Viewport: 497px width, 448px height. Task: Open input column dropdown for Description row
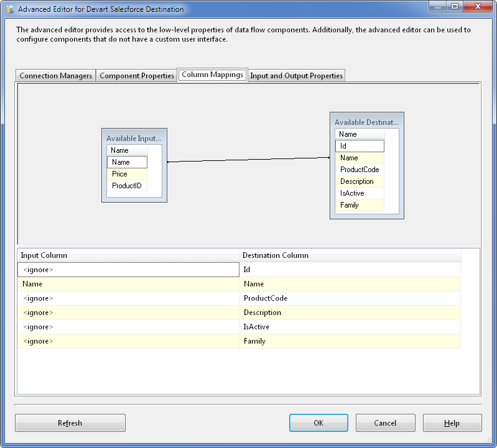(128, 313)
